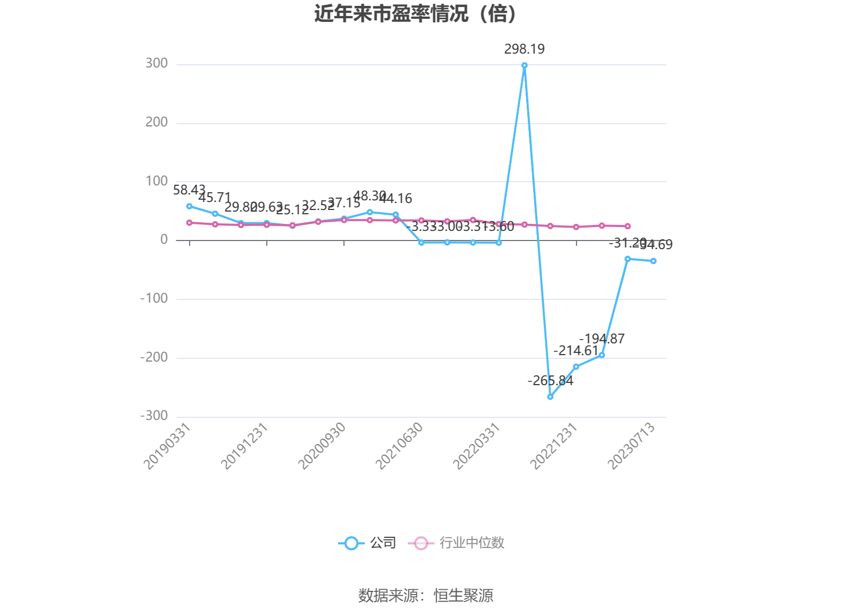Toggle the 公司 series legend label
The width and height of the screenshot is (852, 616).
point(383,543)
